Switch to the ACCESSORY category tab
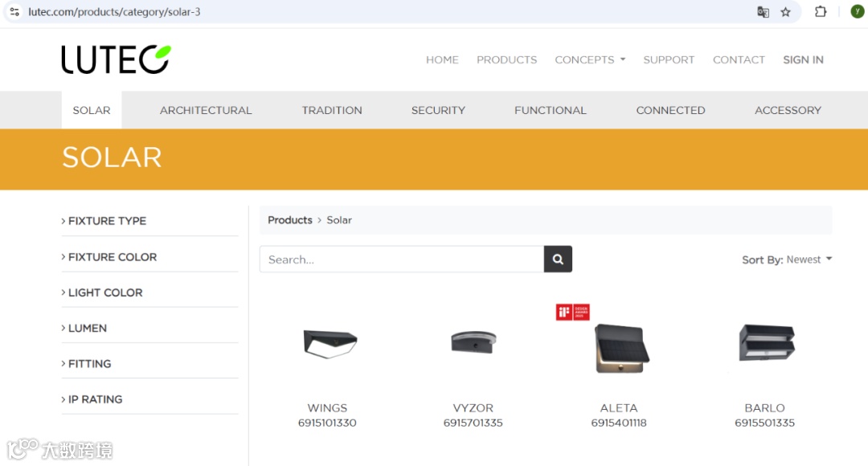The image size is (868, 466). (x=788, y=110)
